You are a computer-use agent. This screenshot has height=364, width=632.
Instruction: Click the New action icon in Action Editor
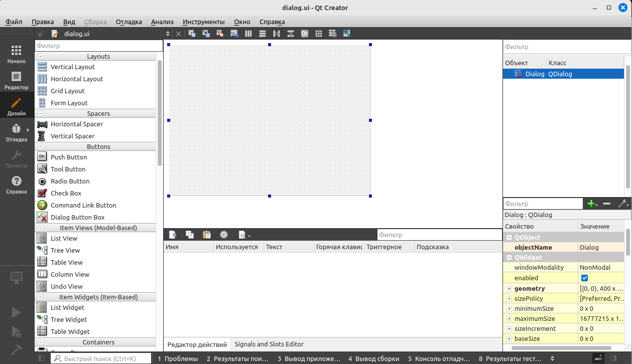pos(172,234)
